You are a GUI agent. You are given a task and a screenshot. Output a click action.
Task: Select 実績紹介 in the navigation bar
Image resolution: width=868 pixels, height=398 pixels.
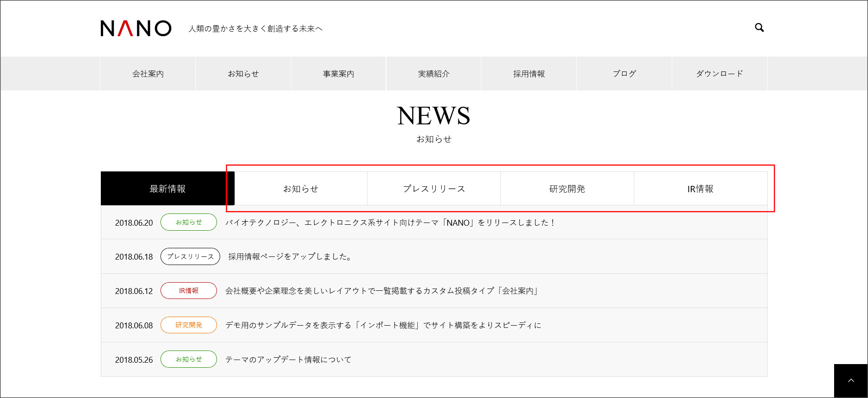click(x=434, y=74)
